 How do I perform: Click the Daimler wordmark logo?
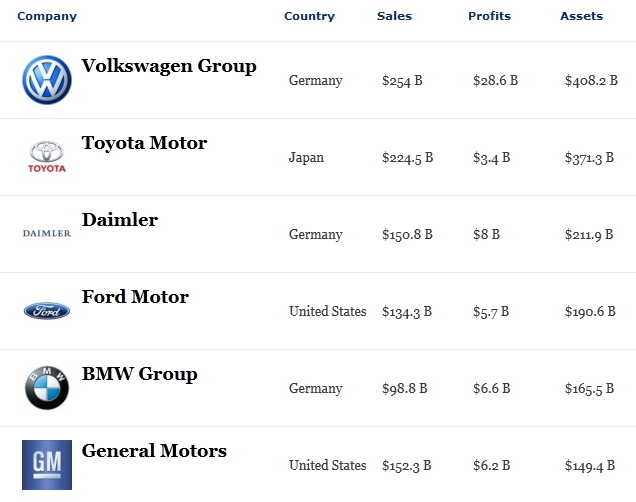click(47, 233)
